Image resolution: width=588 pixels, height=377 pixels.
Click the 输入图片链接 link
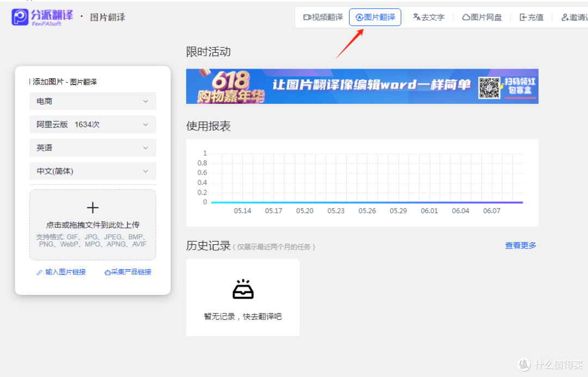62,272
